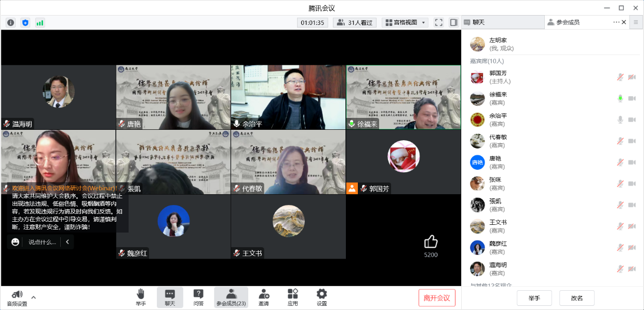Click 魏彦红's muted microphone in list
Screen dimensions: 644x310
tap(620, 248)
